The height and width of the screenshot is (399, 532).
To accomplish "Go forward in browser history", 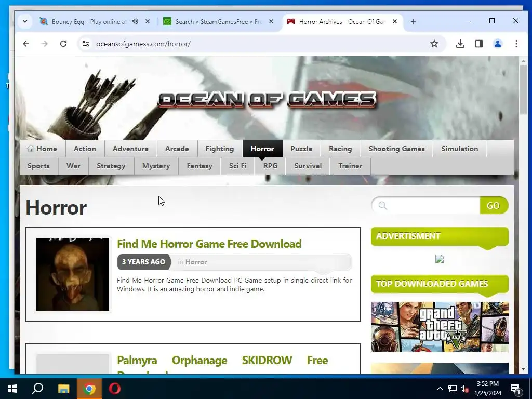I will click(x=45, y=44).
